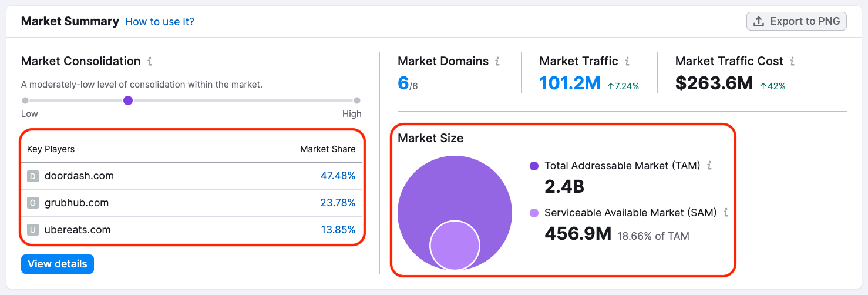The width and height of the screenshot is (868, 295).
Task: Click doordash market share 47.48%
Action: (338, 176)
